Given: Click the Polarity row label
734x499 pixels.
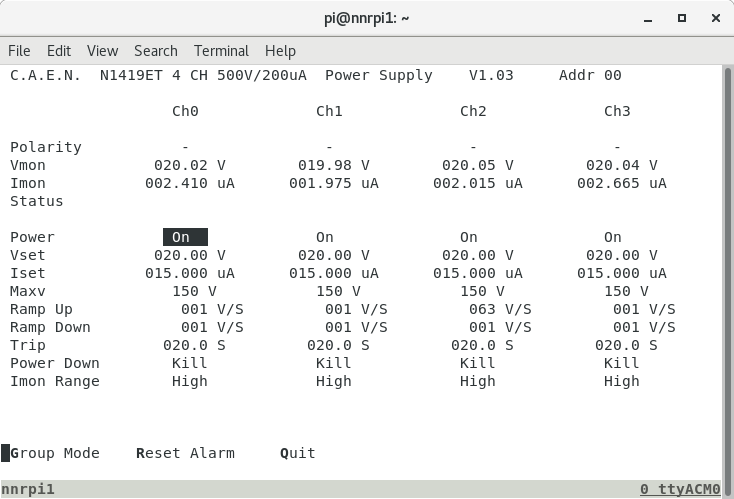Looking at the screenshot, I should (46, 147).
